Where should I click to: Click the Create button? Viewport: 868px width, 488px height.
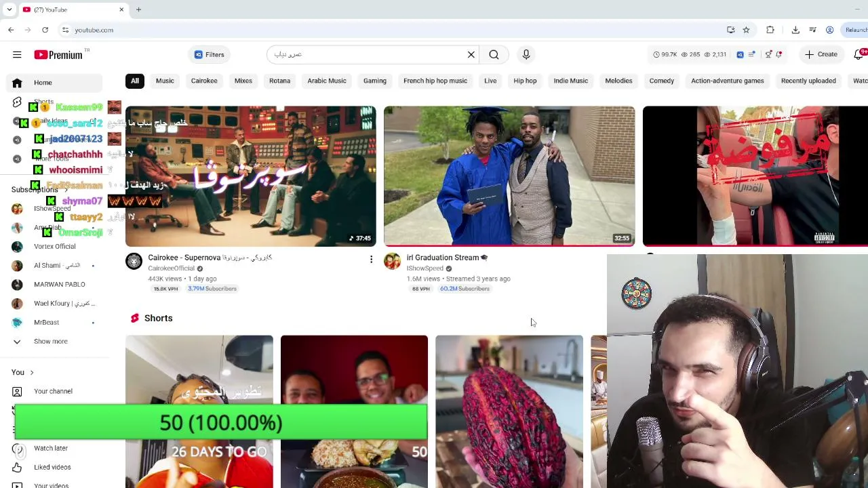click(821, 55)
